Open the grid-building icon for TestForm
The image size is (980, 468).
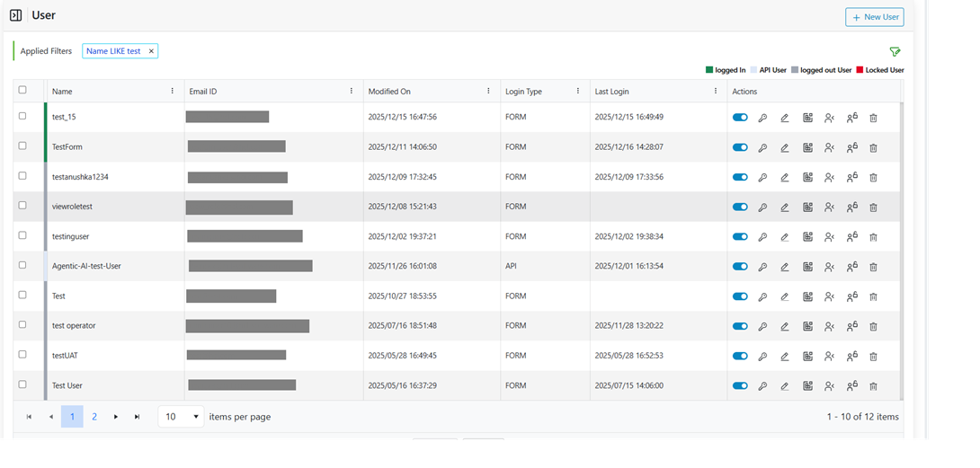coord(807,147)
